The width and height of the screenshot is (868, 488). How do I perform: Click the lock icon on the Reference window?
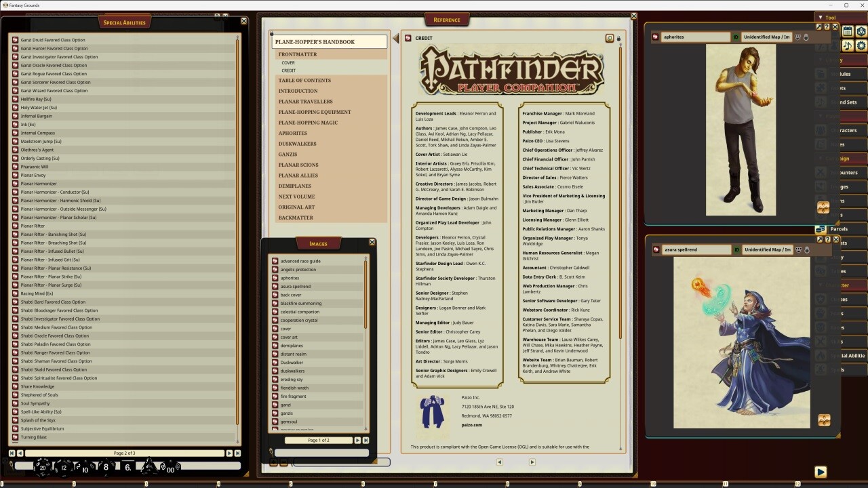coord(618,39)
